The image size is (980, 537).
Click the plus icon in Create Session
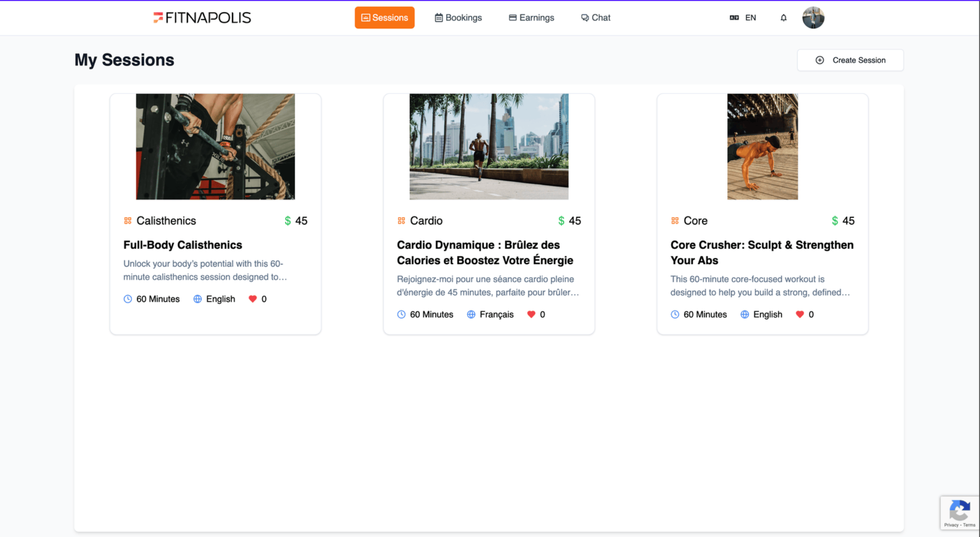[819, 60]
